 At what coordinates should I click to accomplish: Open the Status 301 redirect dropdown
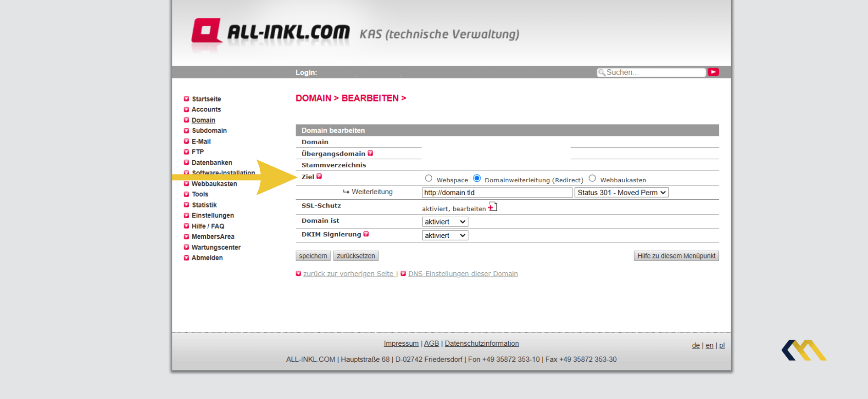click(x=622, y=193)
